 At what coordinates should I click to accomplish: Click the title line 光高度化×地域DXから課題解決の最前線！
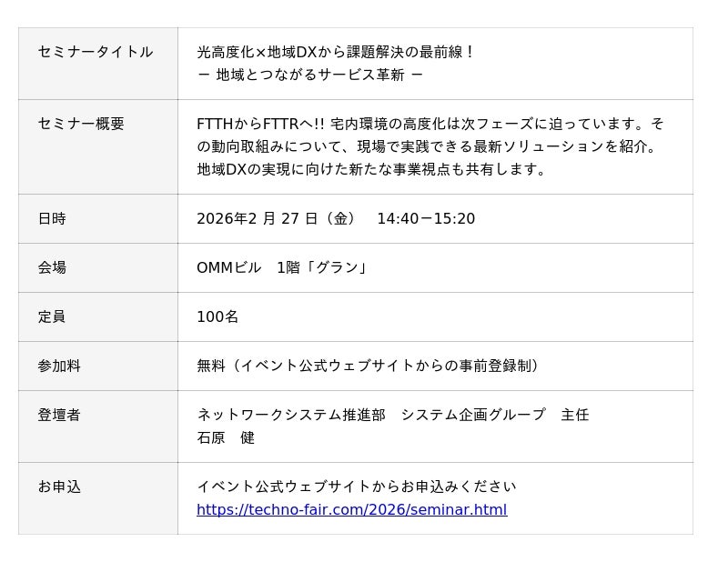[x=336, y=52]
